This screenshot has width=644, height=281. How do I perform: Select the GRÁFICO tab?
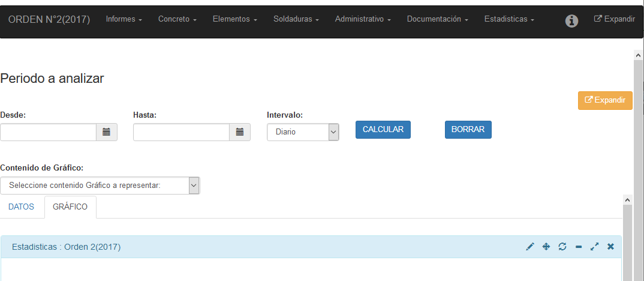[70, 207]
